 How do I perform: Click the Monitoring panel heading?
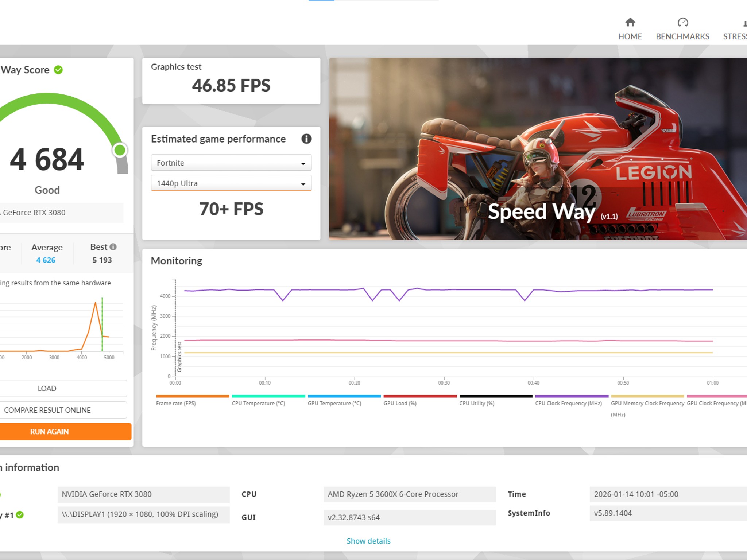click(x=177, y=261)
